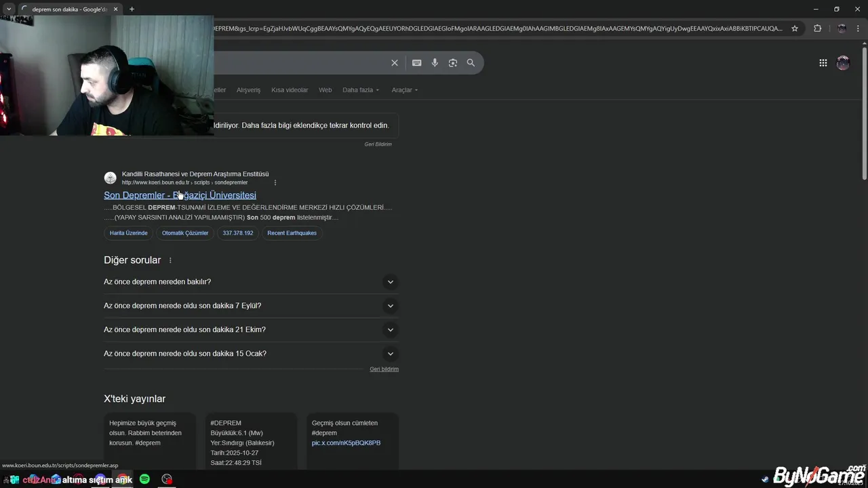
Task: Click 'Geri Bildirim' under the info banner
Action: (378, 144)
